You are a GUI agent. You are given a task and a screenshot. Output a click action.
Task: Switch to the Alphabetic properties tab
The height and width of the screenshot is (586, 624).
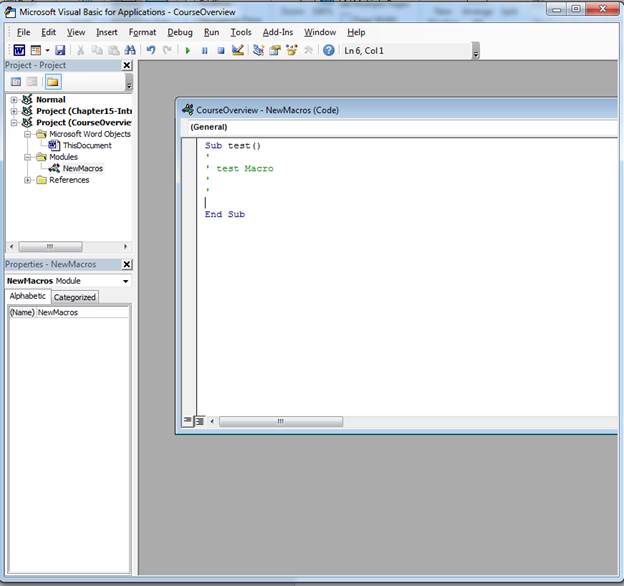27,296
